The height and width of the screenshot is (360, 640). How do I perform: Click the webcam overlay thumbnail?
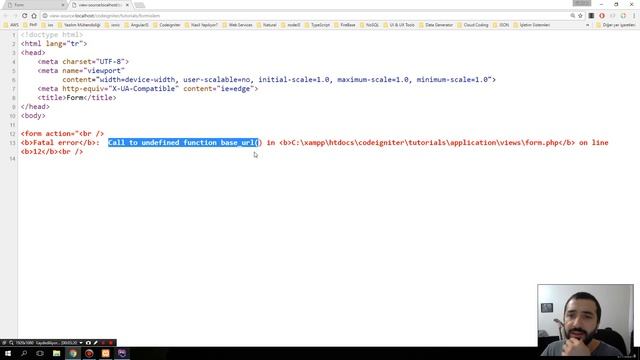tap(585, 320)
